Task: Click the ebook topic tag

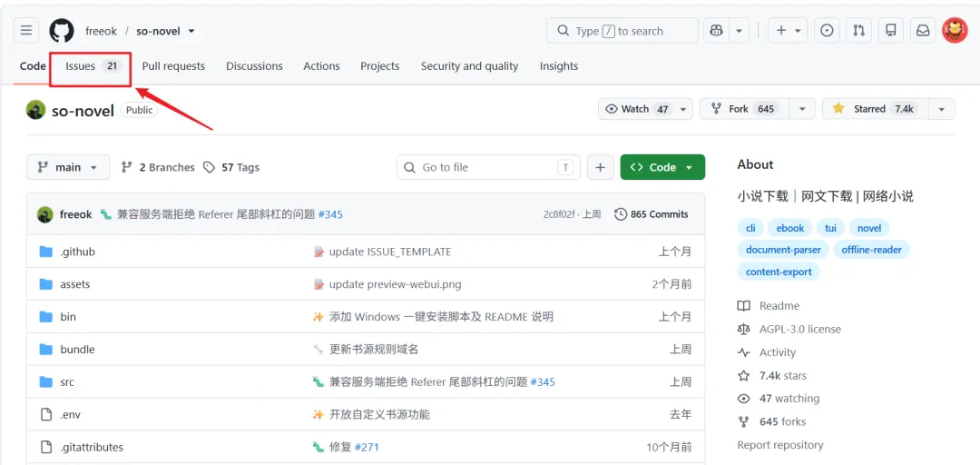Action: (790, 228)
